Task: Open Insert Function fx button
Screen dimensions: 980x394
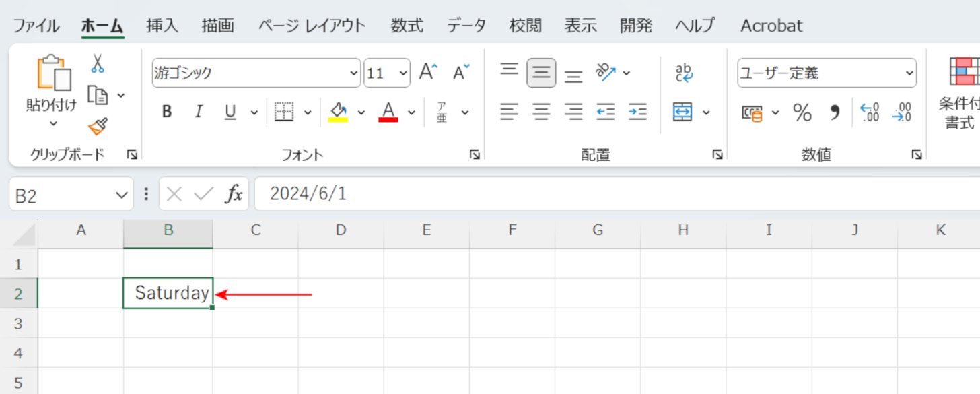Action: coord(234,195)
